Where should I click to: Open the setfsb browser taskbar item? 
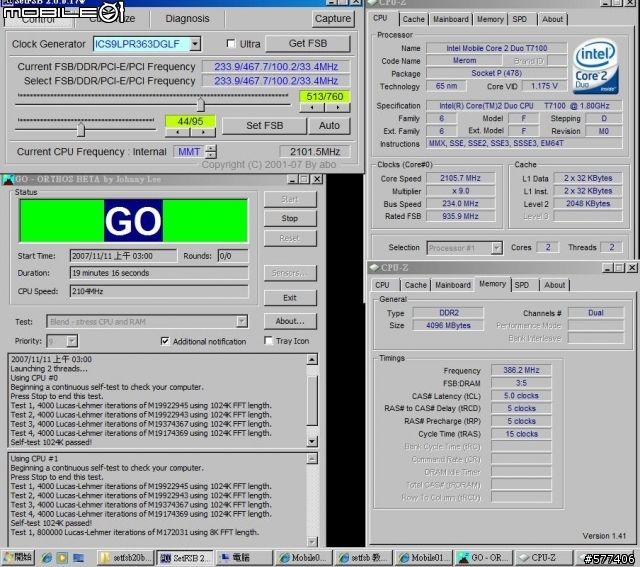pos(363,558)
